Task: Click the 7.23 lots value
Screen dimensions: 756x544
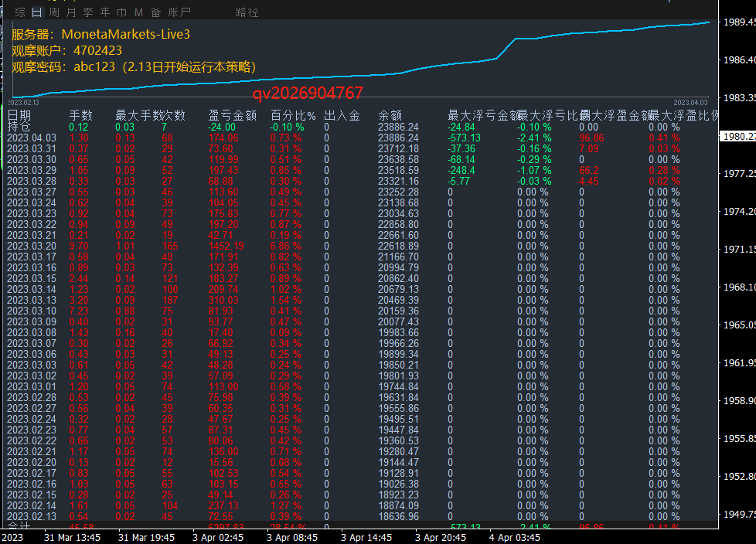Action: pyautogui.click(x=79, y=311)
